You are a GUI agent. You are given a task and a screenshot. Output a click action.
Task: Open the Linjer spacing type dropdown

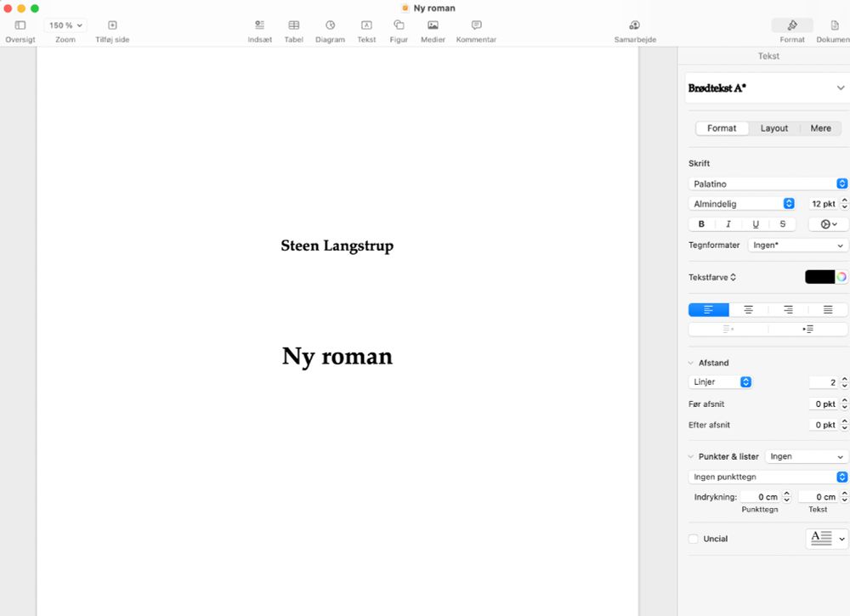(x=720, y=382)
